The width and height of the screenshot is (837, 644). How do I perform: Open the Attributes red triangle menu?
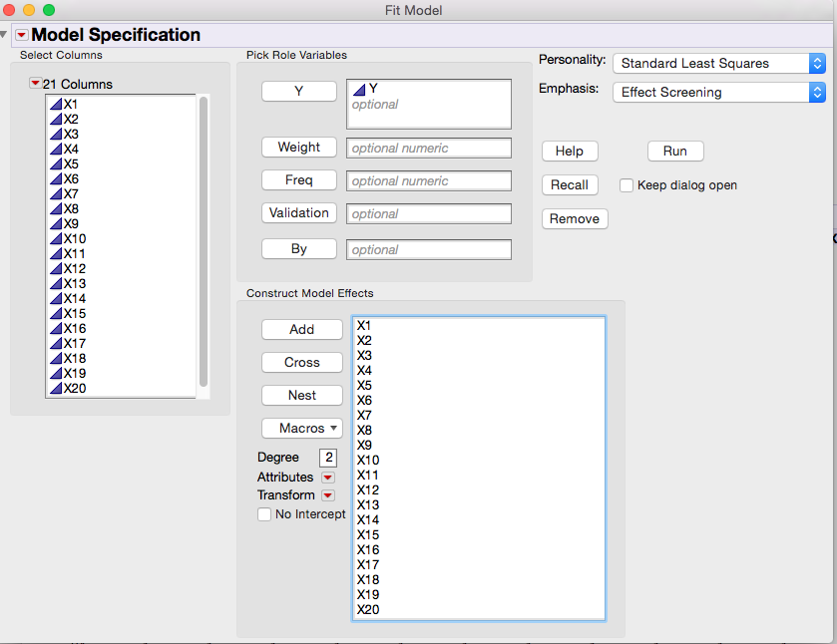pyautogui.click(x=327, y=477)
